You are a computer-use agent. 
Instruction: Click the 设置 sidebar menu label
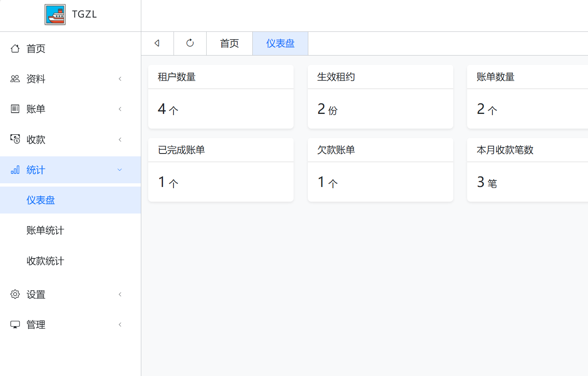pyautogui.click(x=36, y=294)
